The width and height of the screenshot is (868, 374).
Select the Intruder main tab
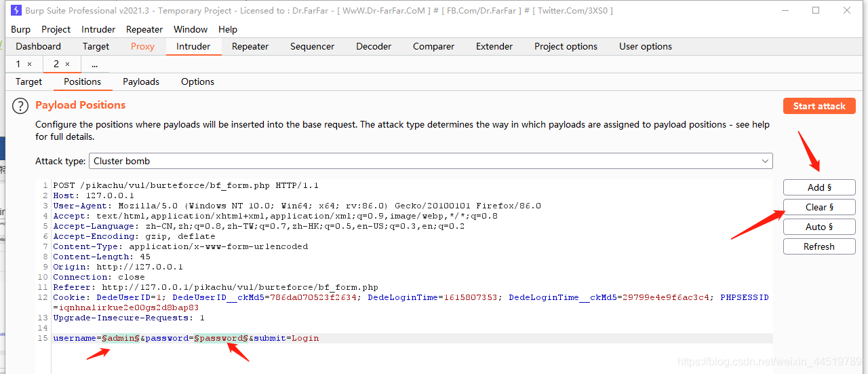[x=193, y=46]
